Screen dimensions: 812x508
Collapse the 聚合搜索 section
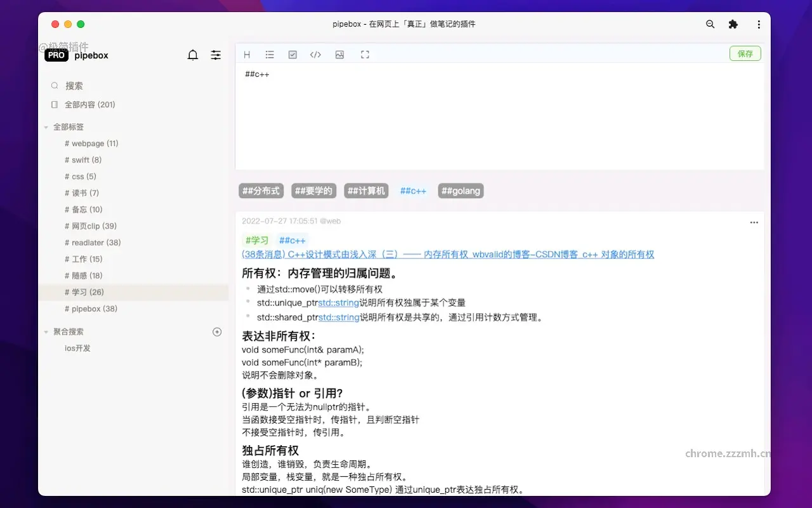pos(45,331)
